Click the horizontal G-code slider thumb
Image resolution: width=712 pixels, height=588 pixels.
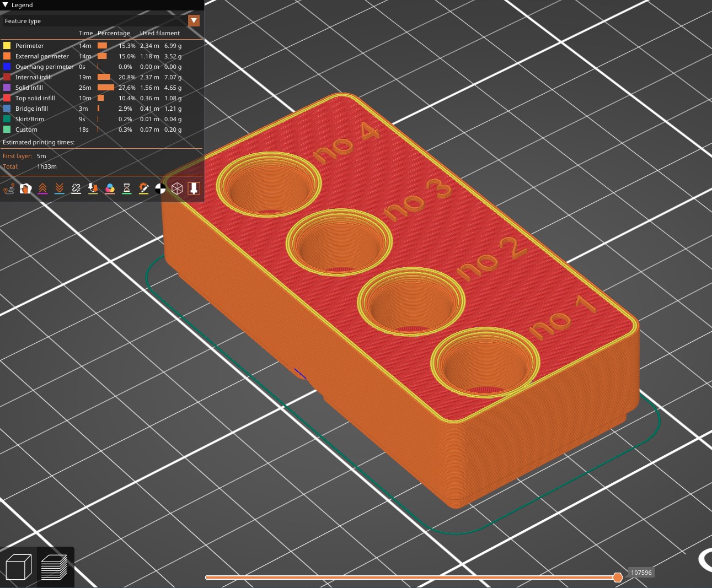click(x=618, y=577)
